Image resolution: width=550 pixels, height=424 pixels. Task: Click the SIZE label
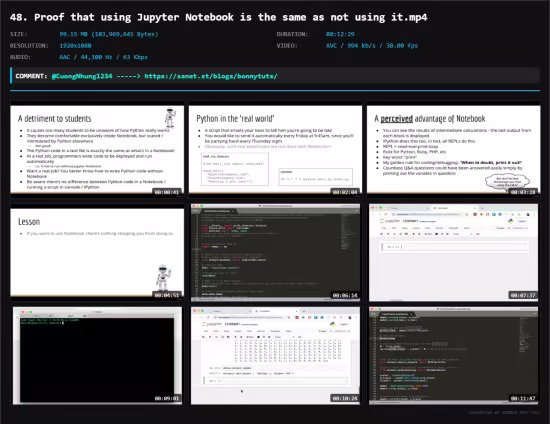pyautogui.click(x=19, y=34)
